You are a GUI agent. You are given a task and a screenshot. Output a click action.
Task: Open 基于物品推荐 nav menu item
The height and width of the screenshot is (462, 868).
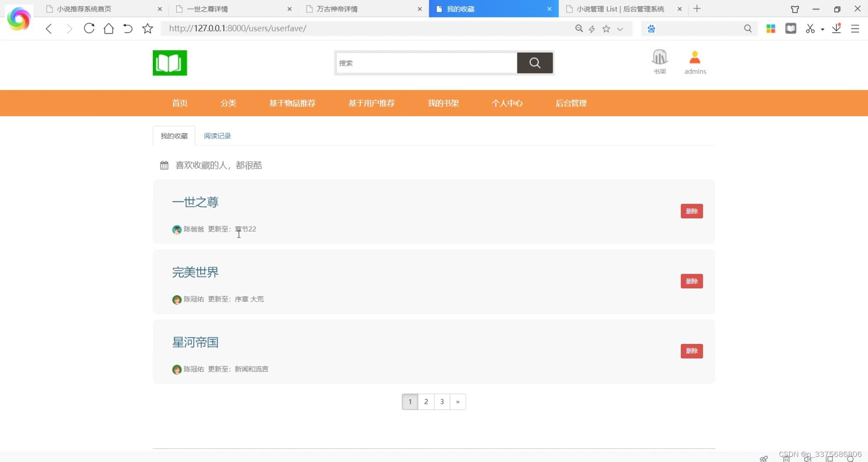click(x=292, y=103)
